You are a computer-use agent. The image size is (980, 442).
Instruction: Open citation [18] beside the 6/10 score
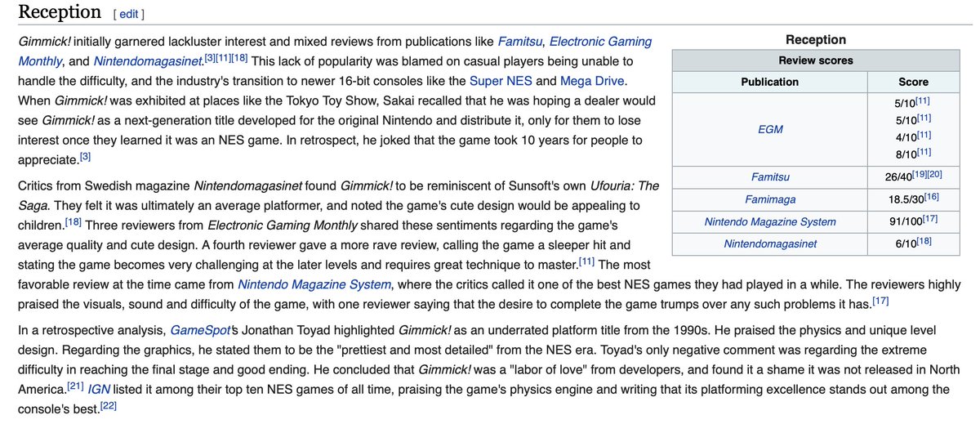pos(923,242)
